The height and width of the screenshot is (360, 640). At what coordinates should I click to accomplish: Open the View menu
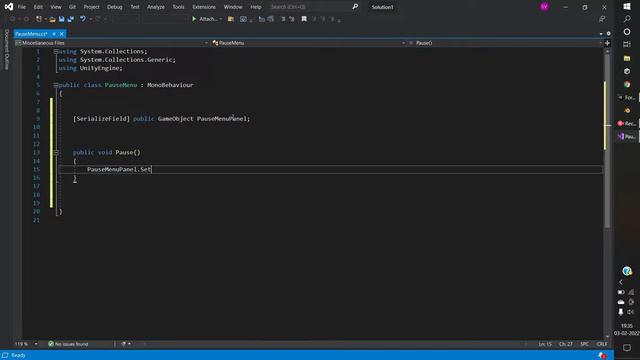pyautogui.click(x=56, y=7)
